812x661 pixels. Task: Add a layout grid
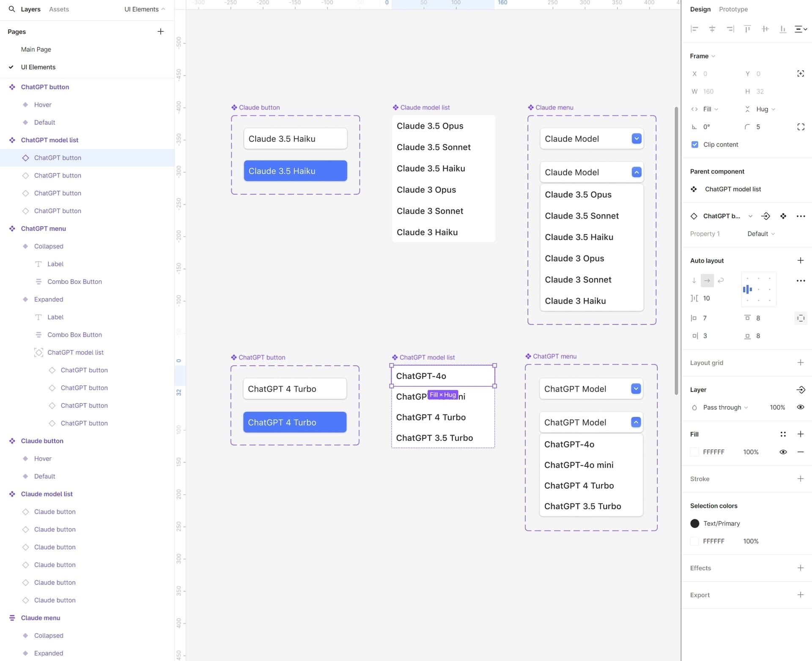click(801, 363)
